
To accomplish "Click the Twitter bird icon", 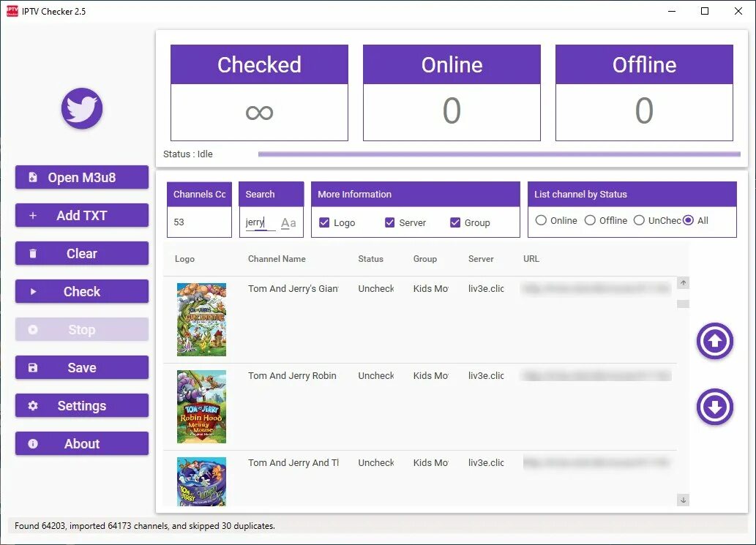I will click(x=81, y=108).
